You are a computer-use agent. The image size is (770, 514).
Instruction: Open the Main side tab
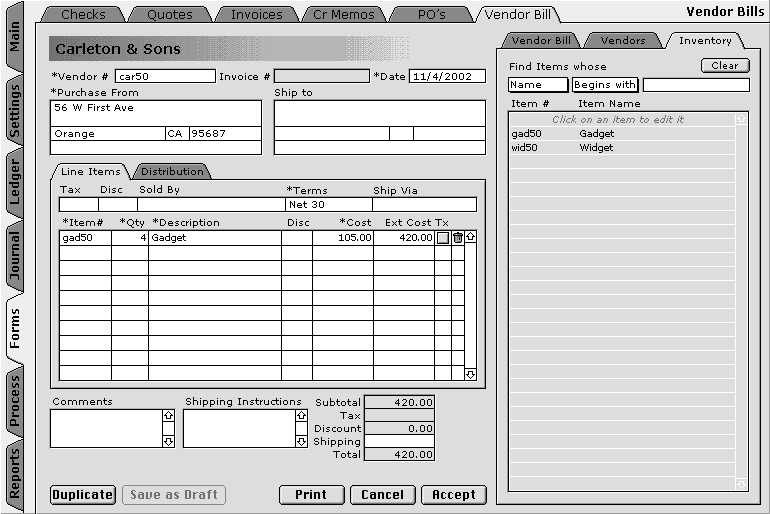pos(14,36)
